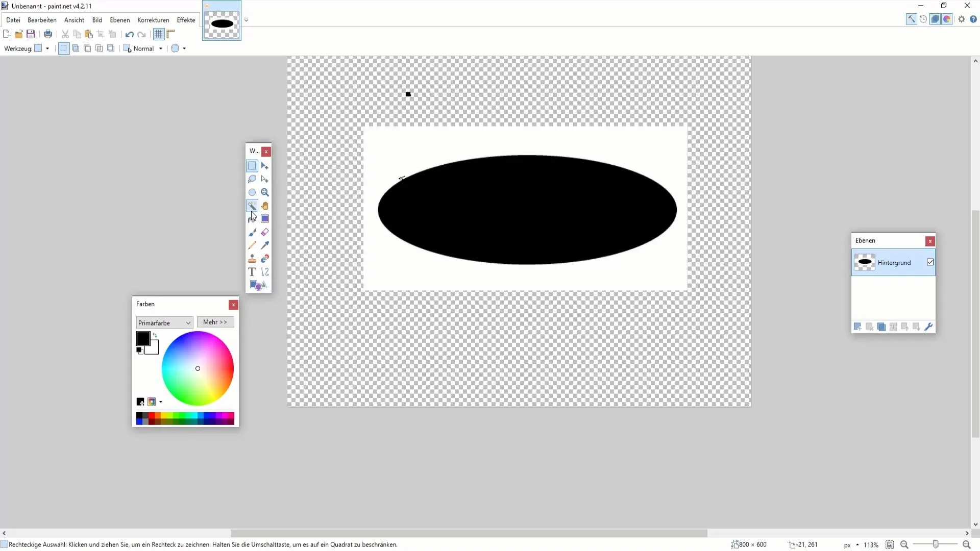
Task: Select the Color Picker eyedropper tool
Action: coord(265,245)
